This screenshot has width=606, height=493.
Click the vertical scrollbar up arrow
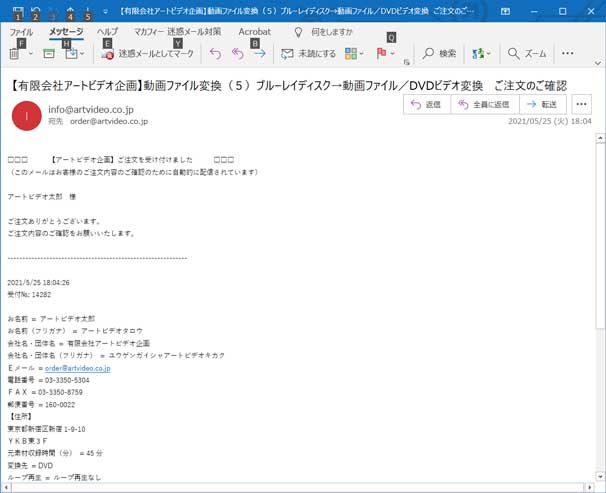pyautogui.click(x=600, y=138)
